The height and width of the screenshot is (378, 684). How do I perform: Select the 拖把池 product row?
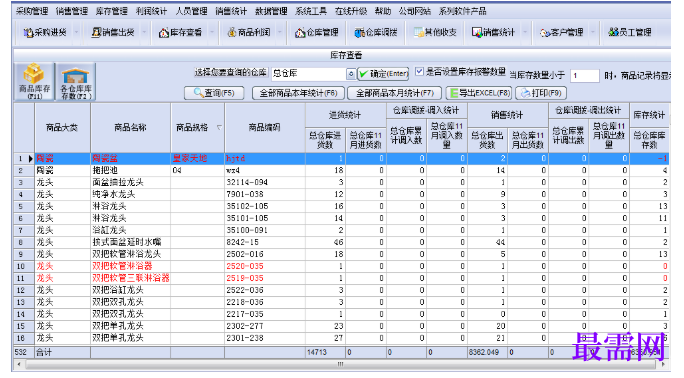point(342,170)
